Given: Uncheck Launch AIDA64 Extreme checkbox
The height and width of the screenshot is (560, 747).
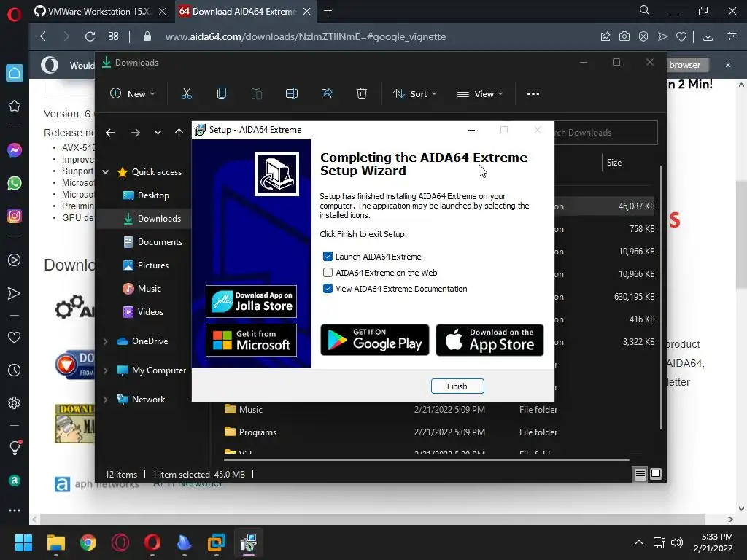Looking at the screenshot, I should tap(328, 257).
